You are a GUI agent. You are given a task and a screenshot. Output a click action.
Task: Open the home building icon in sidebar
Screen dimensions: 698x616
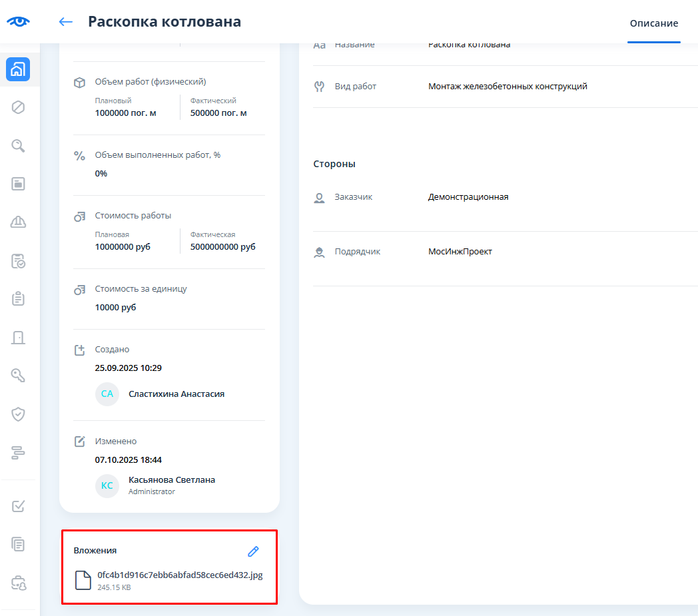18,70
